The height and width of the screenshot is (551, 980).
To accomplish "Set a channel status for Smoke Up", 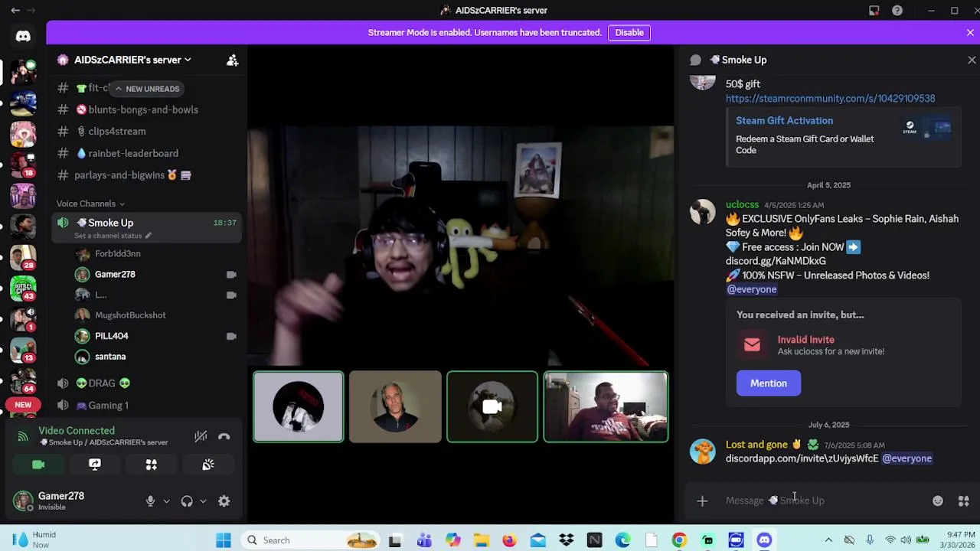I will (x=113, y=236).
